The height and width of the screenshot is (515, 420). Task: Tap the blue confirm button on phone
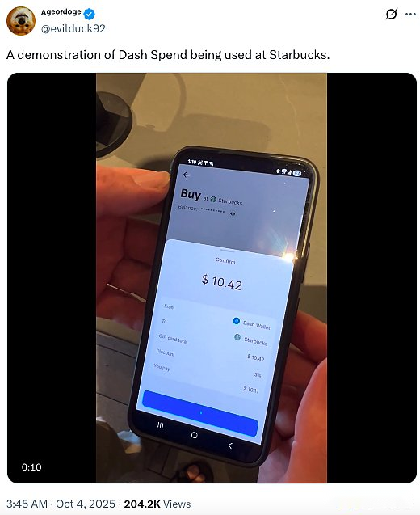tap(200, 413)
